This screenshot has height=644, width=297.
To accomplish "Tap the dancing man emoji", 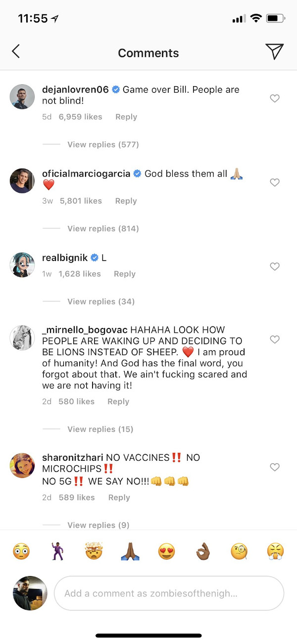I will coord(58,551).
